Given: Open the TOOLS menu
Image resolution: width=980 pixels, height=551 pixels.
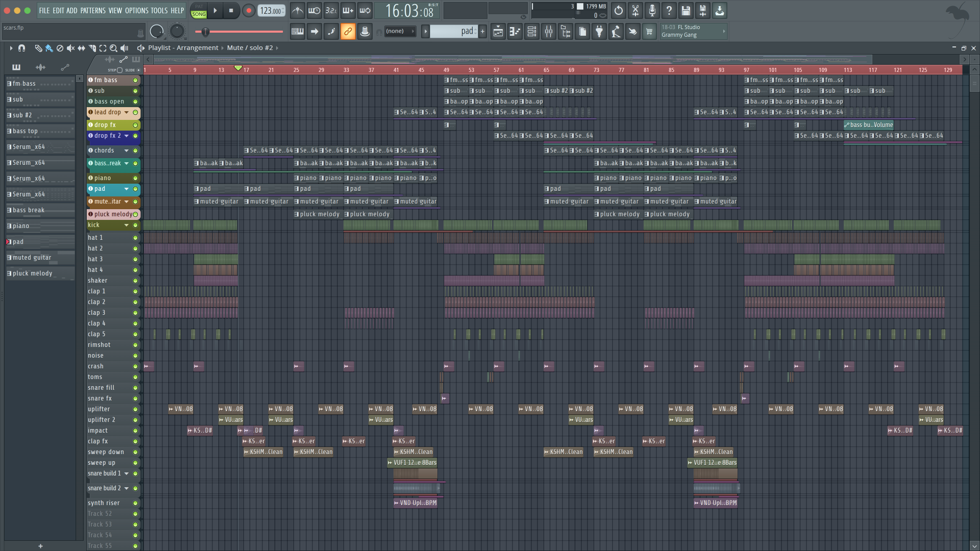Looking at the screenshot, I should click(159, 10).
